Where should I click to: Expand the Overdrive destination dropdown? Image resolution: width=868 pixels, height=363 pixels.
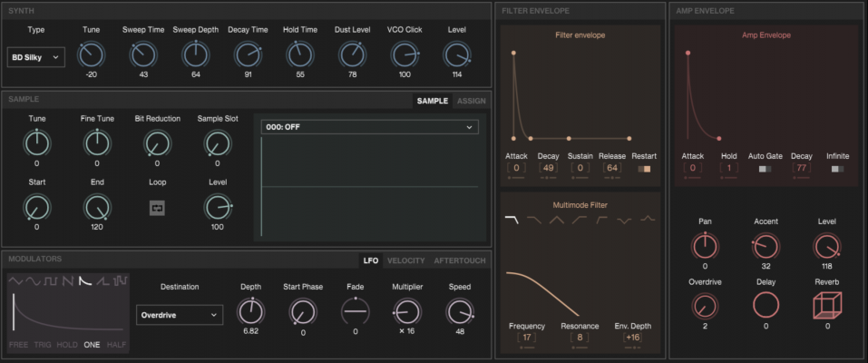180,315
